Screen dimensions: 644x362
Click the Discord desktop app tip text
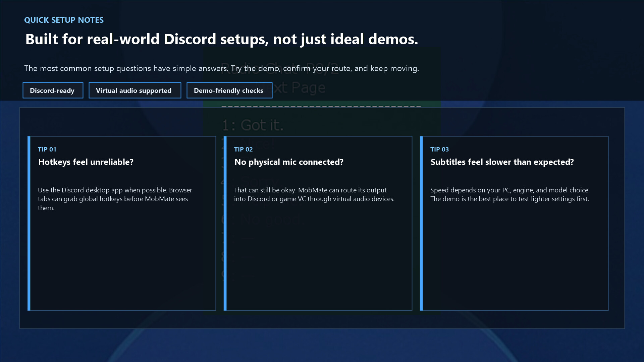[x=115, y=199]
